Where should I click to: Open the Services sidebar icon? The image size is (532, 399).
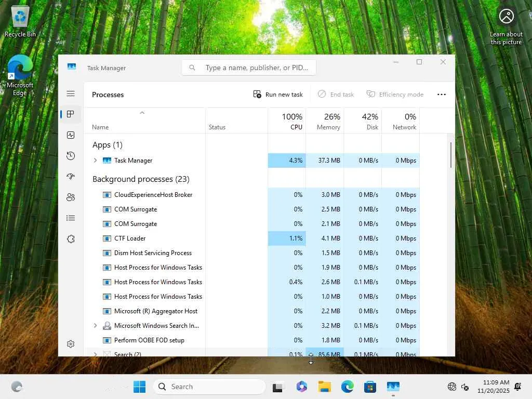tap(71, 239)
